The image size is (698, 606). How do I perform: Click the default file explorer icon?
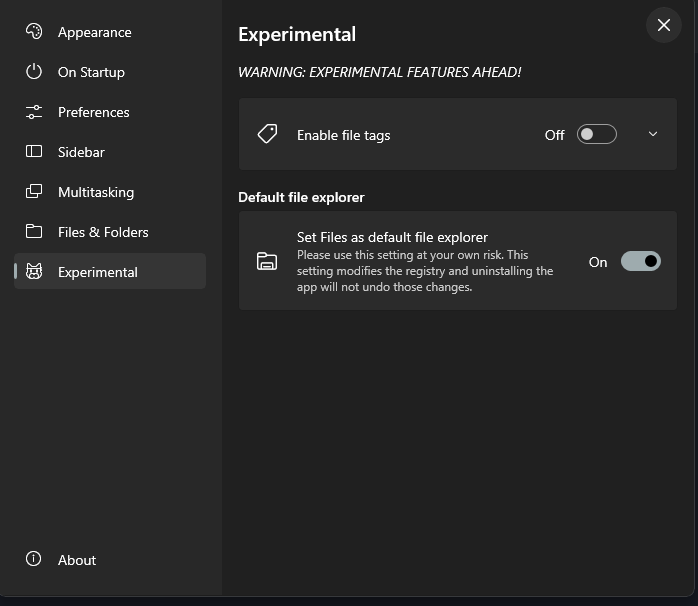tap(267, 261)
